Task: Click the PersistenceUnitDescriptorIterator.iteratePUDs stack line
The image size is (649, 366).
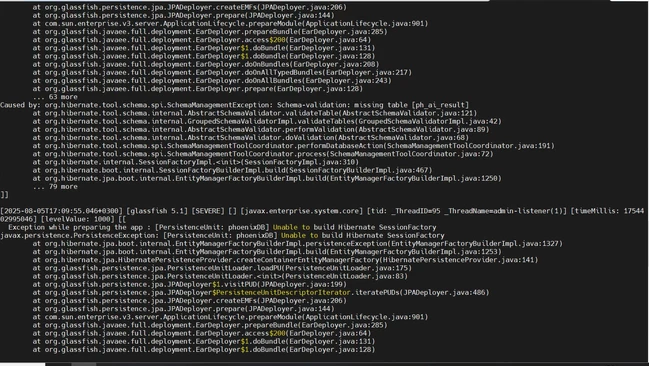Action: tap(261, 293)
